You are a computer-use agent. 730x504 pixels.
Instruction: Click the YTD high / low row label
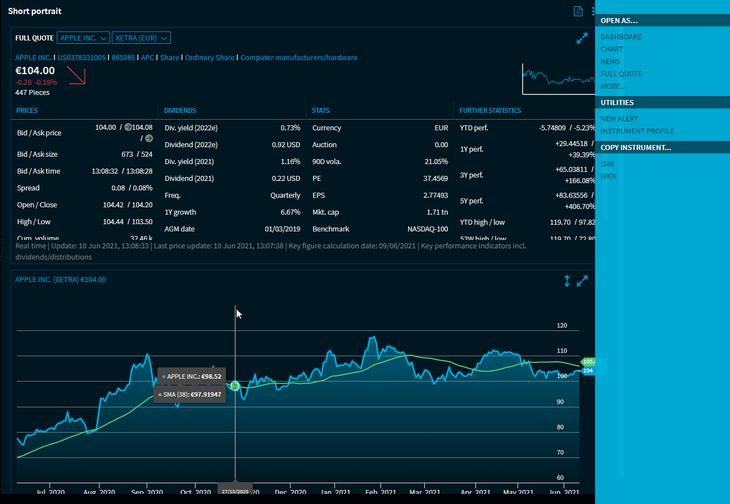pos(482,222)
